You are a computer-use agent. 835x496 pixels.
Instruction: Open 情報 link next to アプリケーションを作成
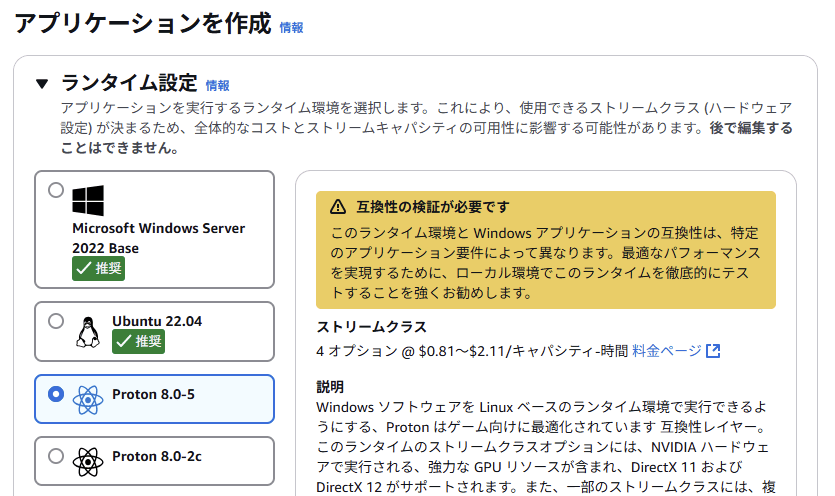point(291,28)
